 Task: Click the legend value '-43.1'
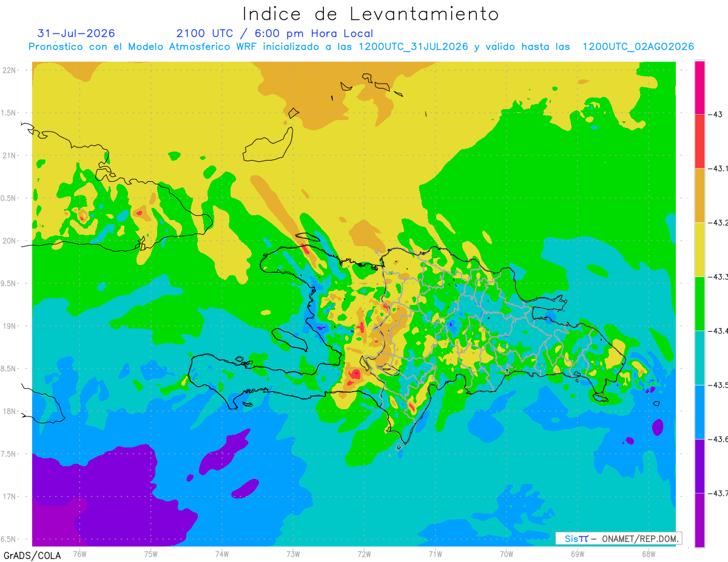click(x=718, y=169)
